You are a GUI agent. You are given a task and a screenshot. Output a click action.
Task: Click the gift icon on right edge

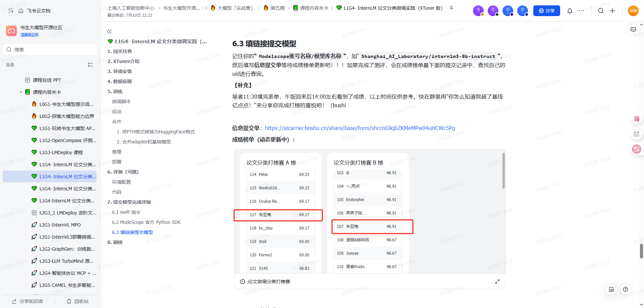click(636, 118)
